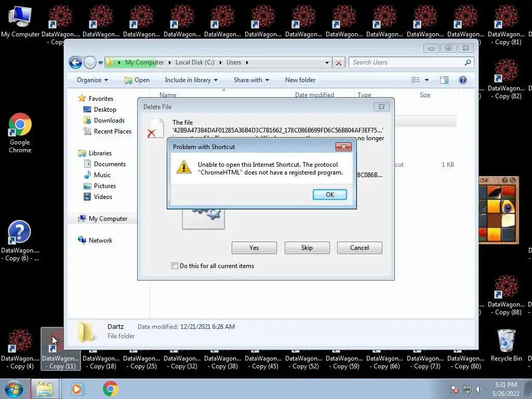This screenshot has height=399, width=532.
Task: Open the view options dropdown arrow
Action: point(427,80)
